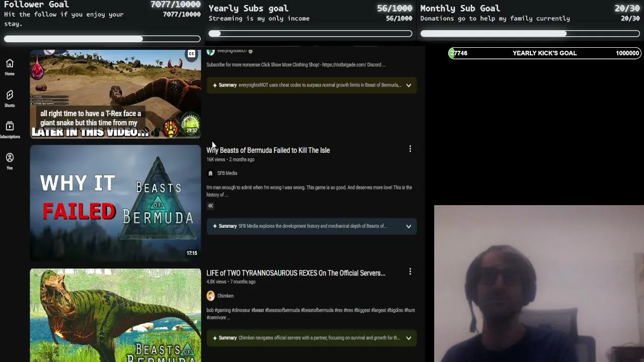The width and height of the screenshot is (644, 362).
Task: Open LIFE of TWO TYRANNOSAUROUS REXES title
Action: pyautogui.click(x=296, y=273)
